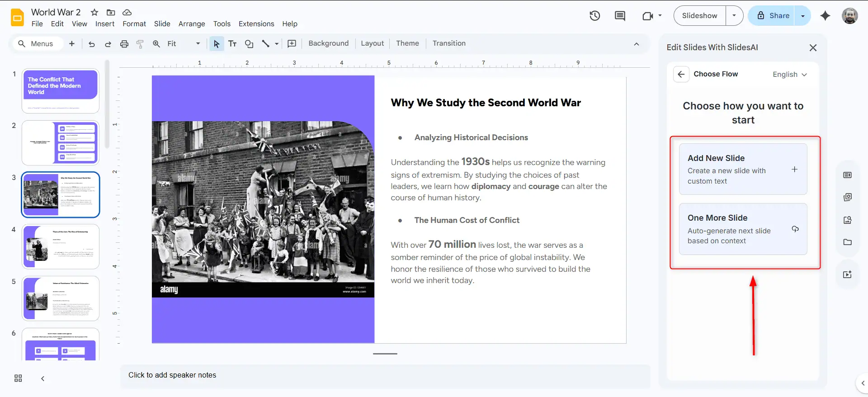Choose a slide Layout
This screenshot has height=397, width=868.
click(x=372, y=43)
